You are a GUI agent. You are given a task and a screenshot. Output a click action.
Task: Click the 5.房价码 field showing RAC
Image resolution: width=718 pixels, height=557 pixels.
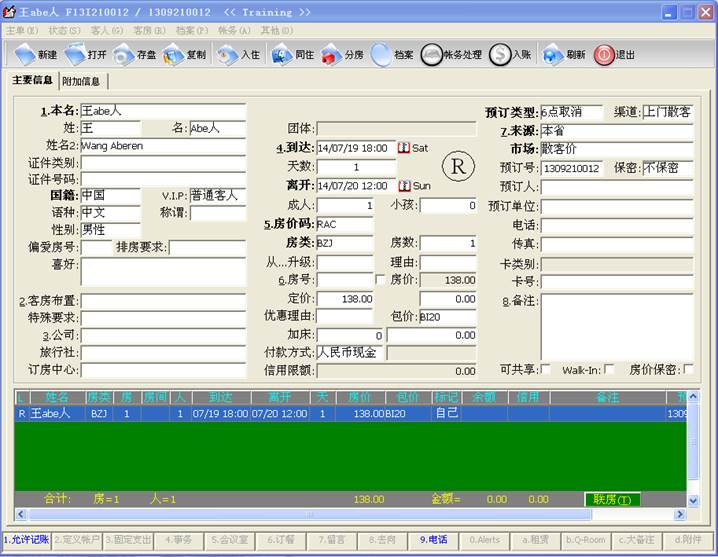(x=345, y=224)
